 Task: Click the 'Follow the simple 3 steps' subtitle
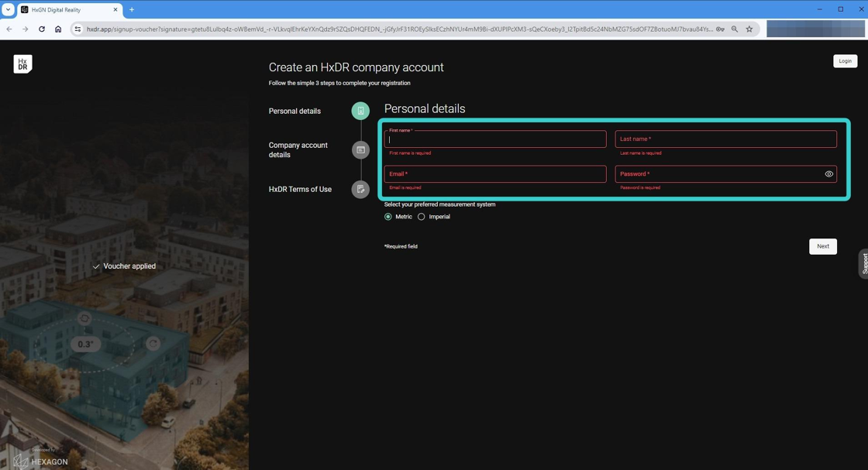339,83
